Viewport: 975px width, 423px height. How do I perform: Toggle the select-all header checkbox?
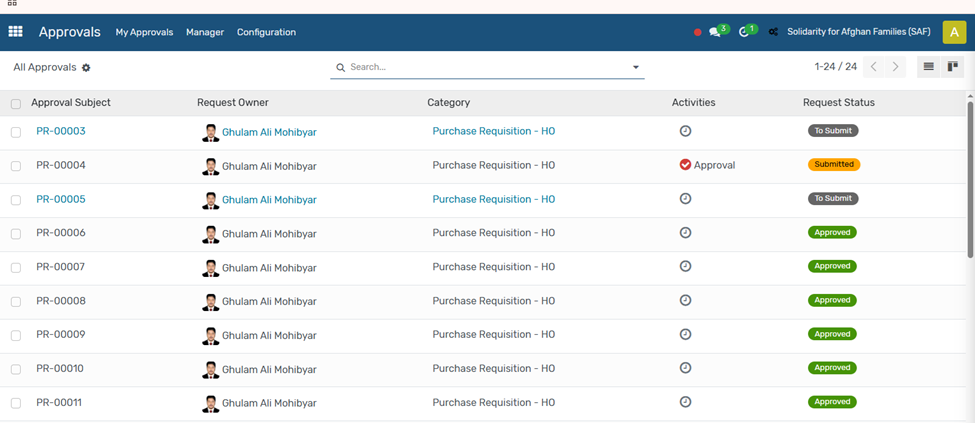[x=16, y=104]
